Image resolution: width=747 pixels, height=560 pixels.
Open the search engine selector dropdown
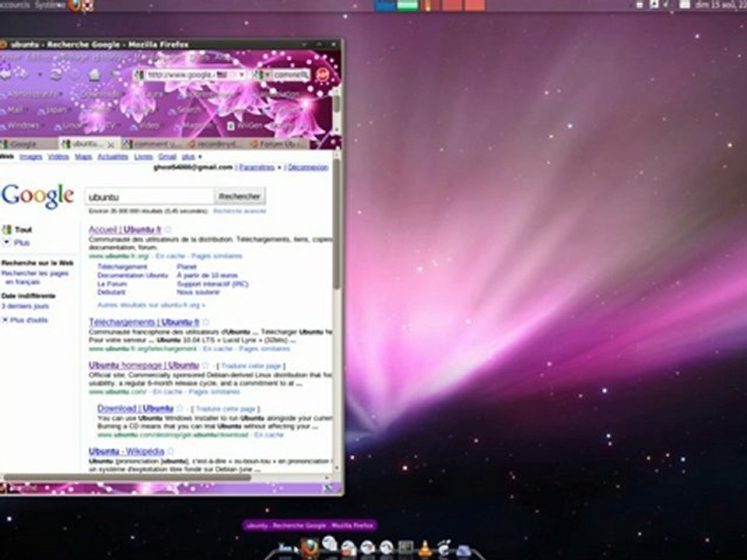click(x=267, y=75)
